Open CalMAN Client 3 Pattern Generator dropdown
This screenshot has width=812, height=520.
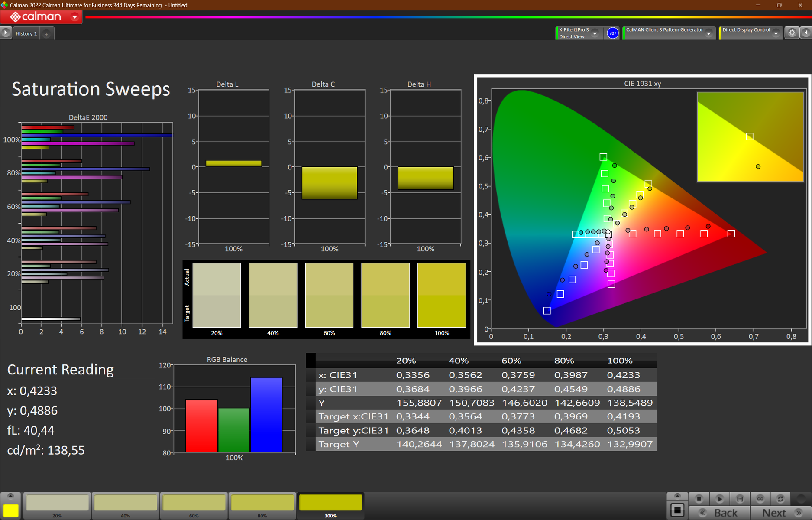708,33
